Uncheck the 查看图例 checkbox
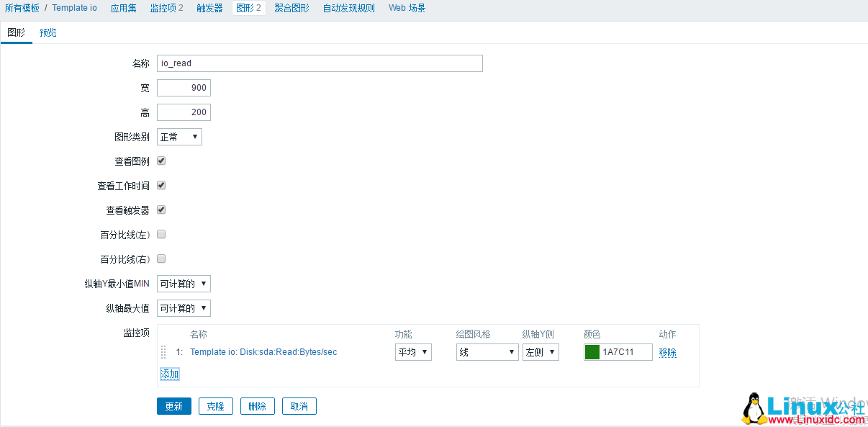This screenshot has height=427, width=868. [161, 161]
